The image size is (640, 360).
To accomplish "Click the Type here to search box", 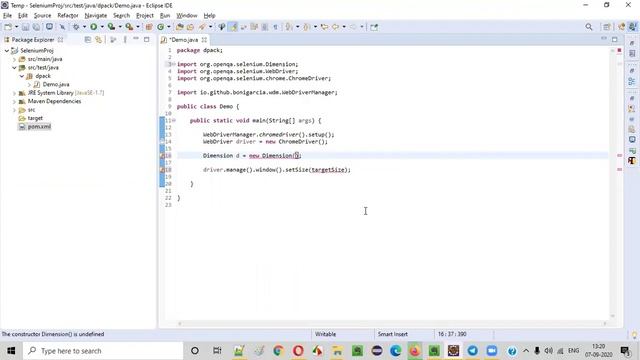I will 102,351.
